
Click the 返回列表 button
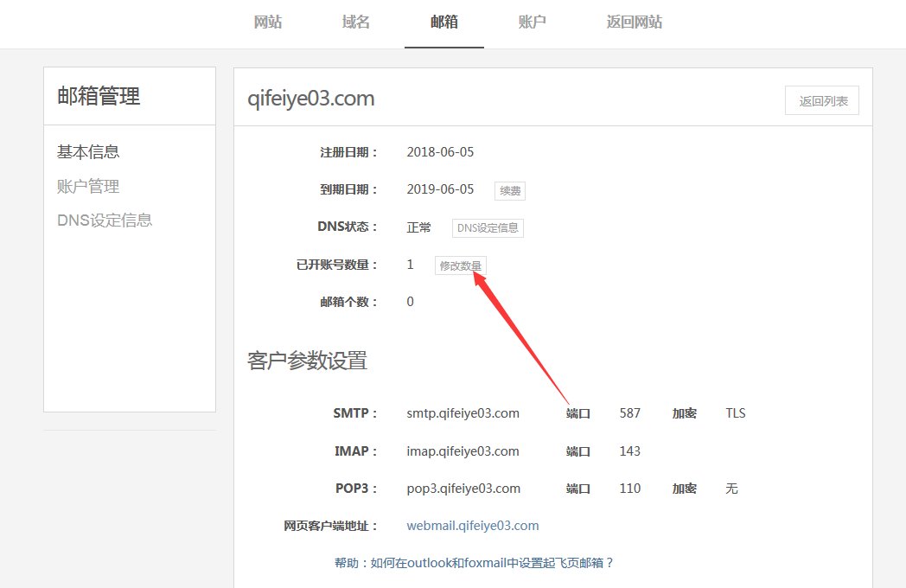822,100
